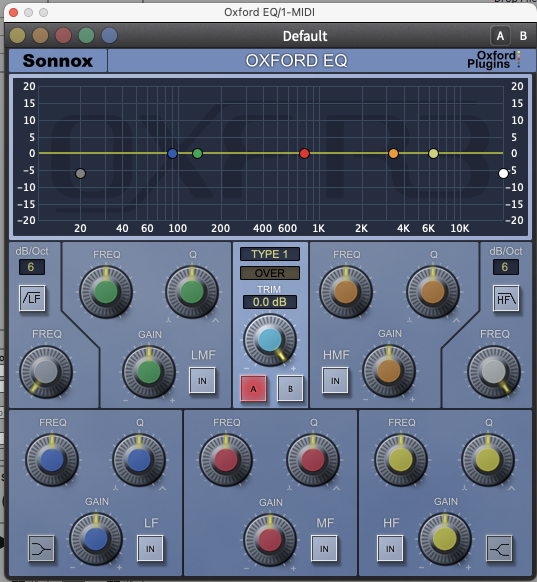Click the window title Oxford EQ/1-MIDI

pos(269,12)
